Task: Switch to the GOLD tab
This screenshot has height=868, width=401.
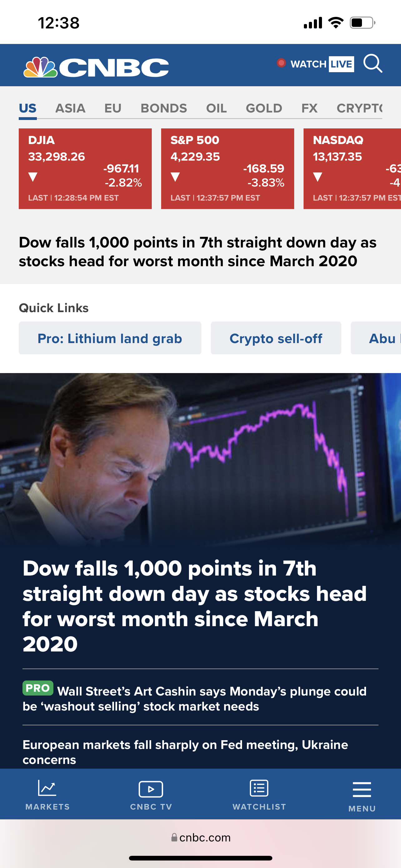Action: click(x=264, y=108)
